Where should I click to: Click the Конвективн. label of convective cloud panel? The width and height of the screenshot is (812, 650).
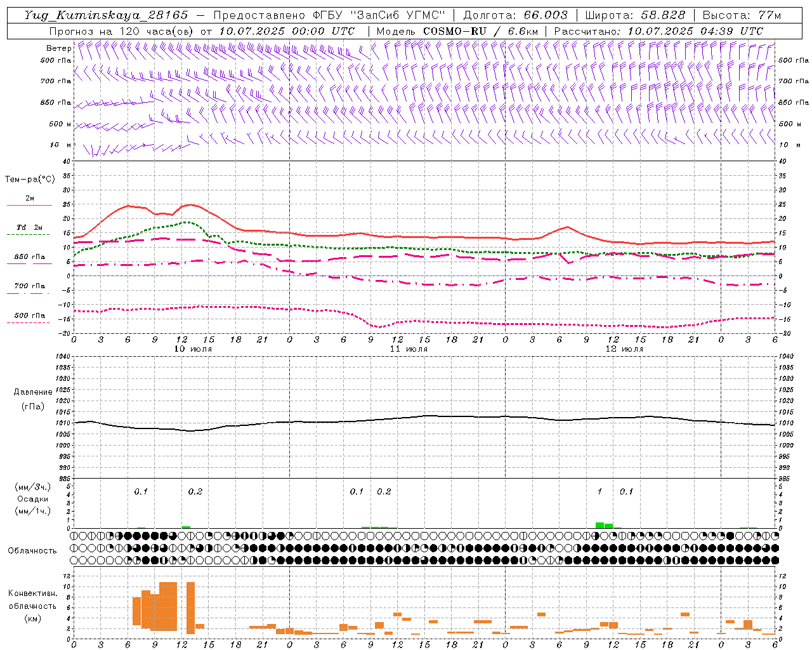(32, 594)
